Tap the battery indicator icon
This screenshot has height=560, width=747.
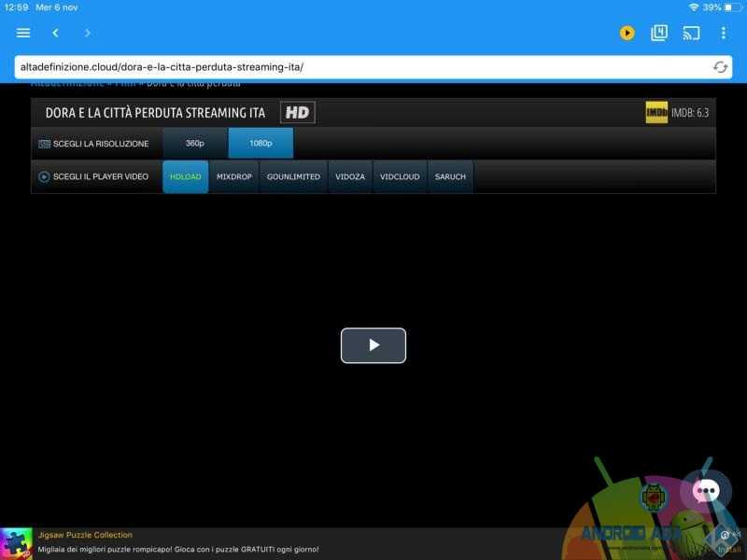(732, 7)
